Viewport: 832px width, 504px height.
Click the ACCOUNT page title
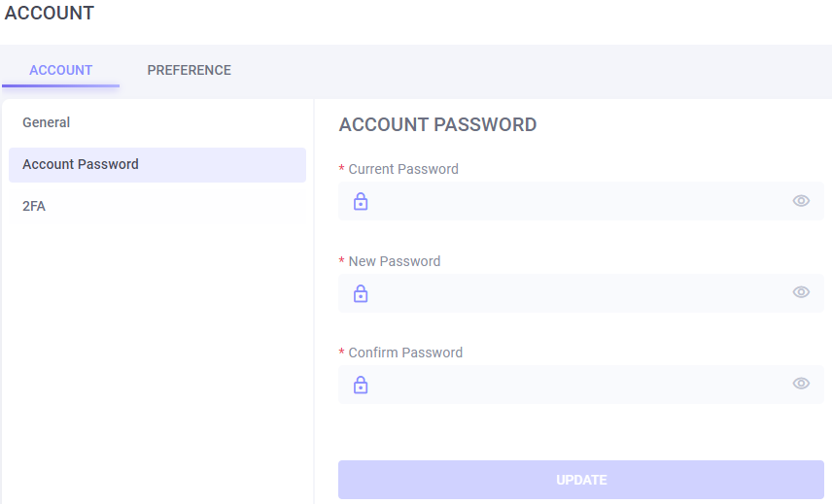pyautogui.click(x=50, y=14)
